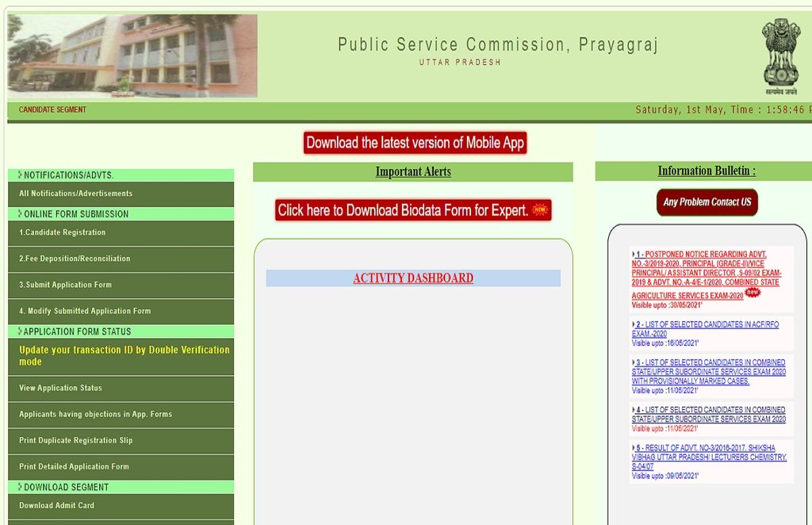Open Print Duplicate Registration Slip item
812x525 pixels.
121,441
